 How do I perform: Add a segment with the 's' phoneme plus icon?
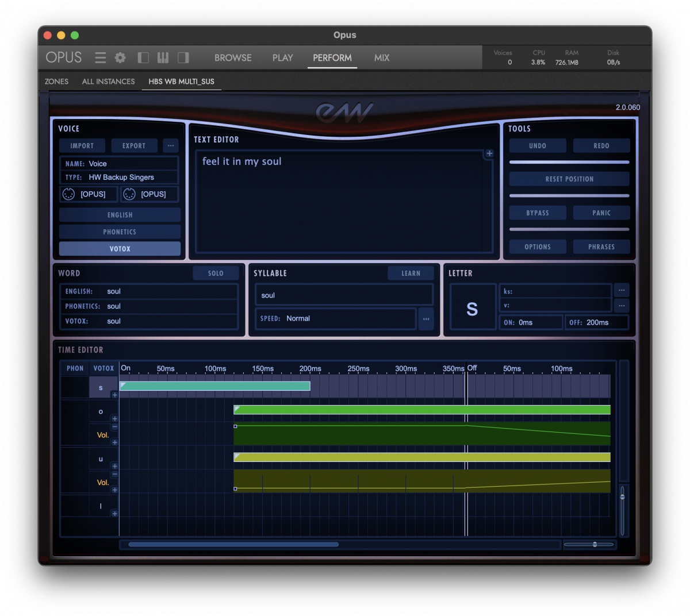point(114,395)
